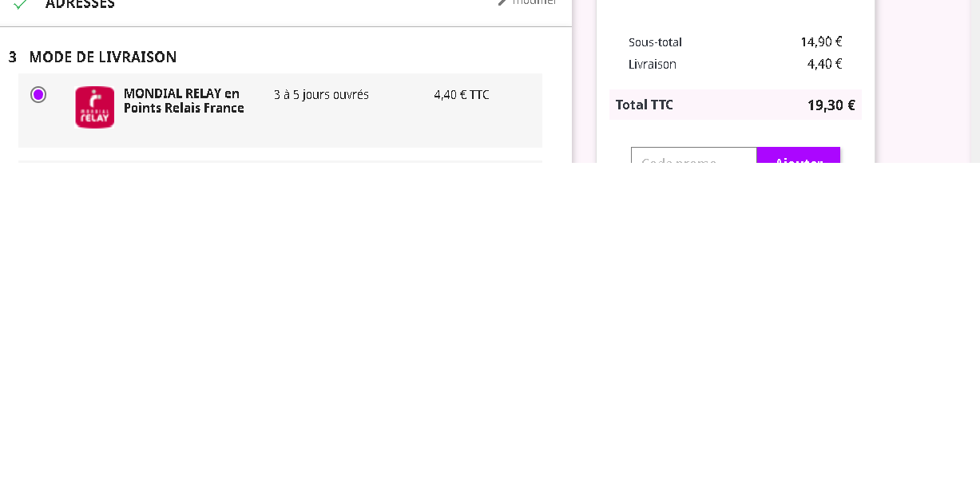Click the 14,90 € subtotal amount
Image resolution: width=980 pixels, height=495 pixels.
point(821,42)
